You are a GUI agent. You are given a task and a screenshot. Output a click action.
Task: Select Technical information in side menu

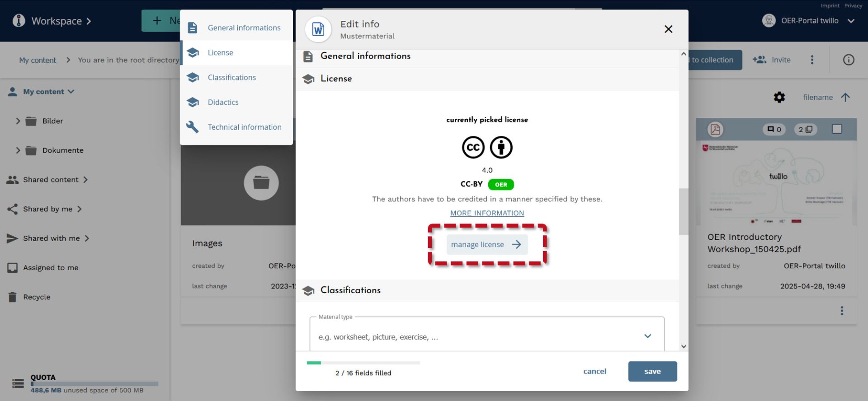[244, 127]
